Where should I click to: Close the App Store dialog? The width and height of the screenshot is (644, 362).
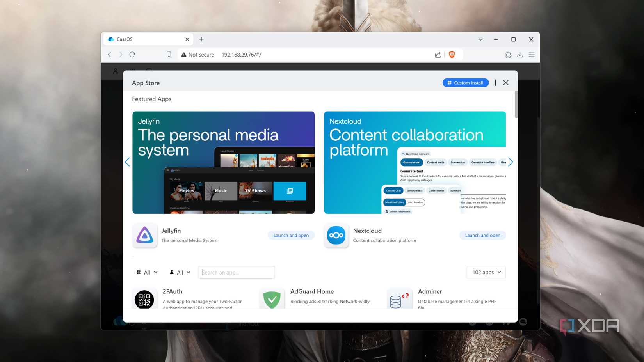[506, 83]
